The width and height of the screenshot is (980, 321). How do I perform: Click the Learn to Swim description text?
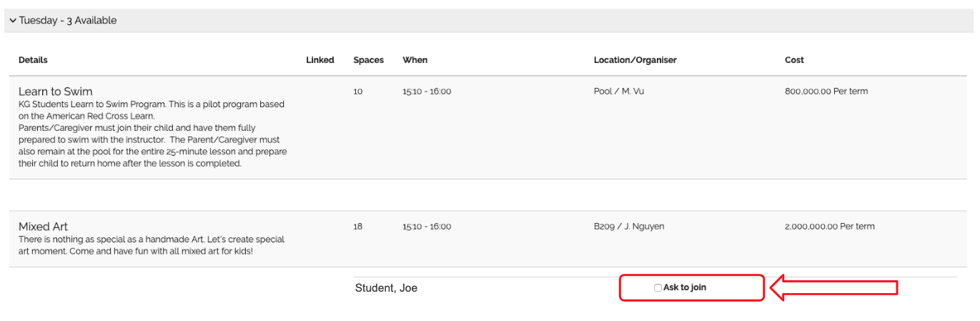click(x=152, y=134)
